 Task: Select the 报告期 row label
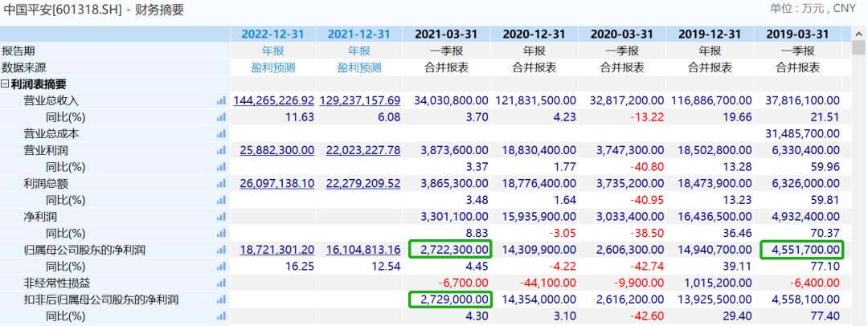[x=18, y=51]
